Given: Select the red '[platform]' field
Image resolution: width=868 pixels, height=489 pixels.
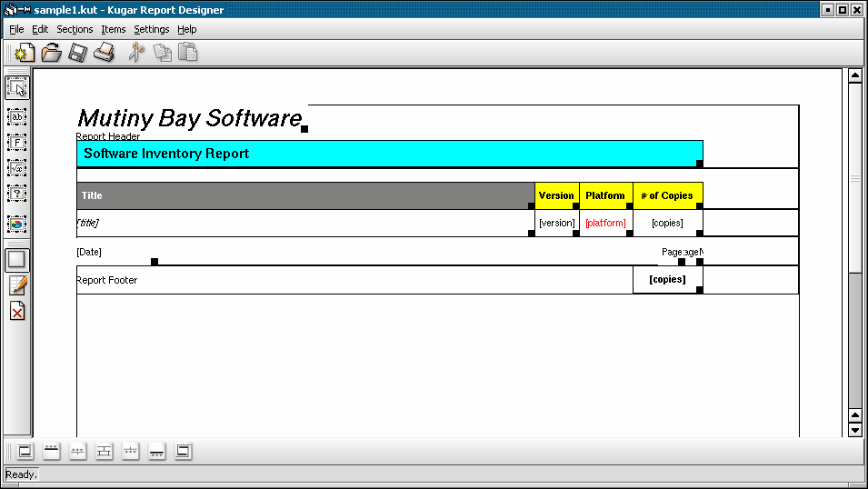Looking at the screenshot, I should click(x=606, y=224).
